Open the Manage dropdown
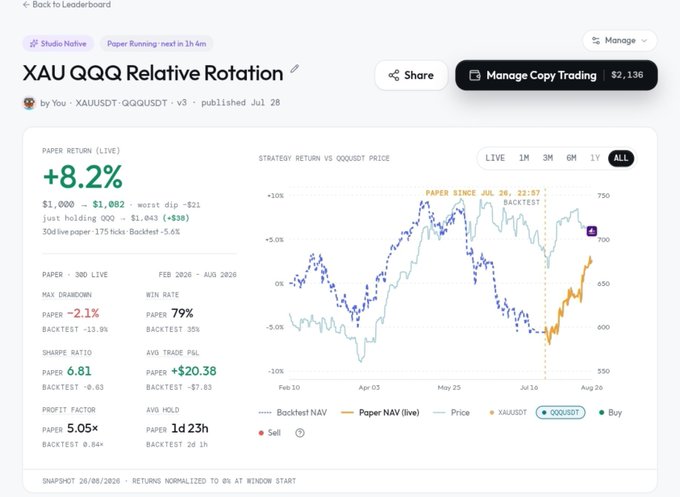 pyautogui.click(x=620, y=40)
